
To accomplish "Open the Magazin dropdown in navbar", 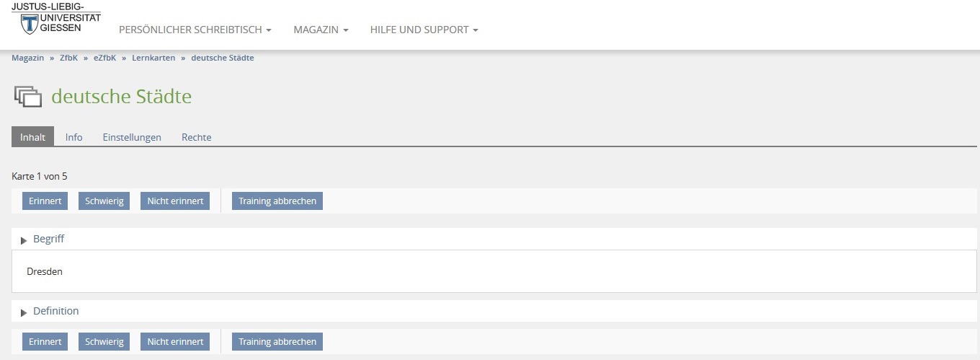I will coord(321,30).
